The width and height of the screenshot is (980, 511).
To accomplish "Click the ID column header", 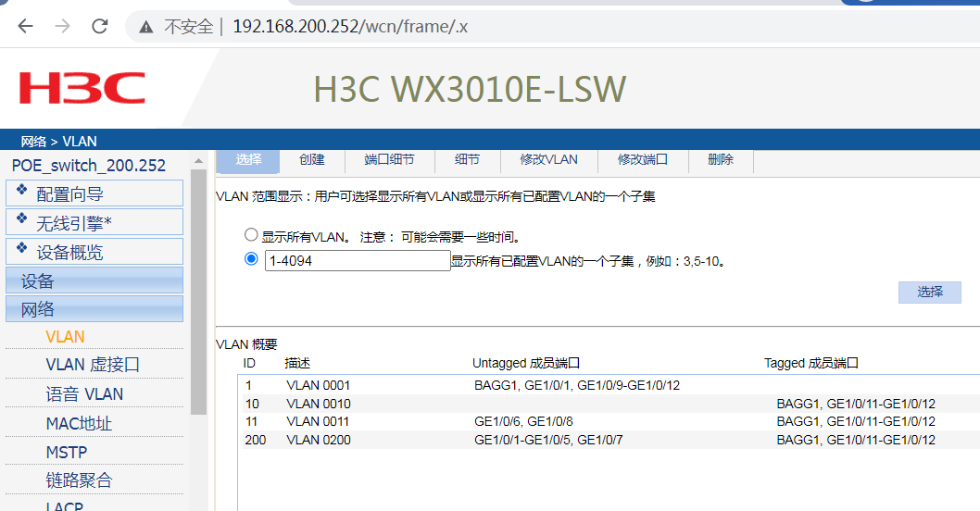I will click(249, 363).
